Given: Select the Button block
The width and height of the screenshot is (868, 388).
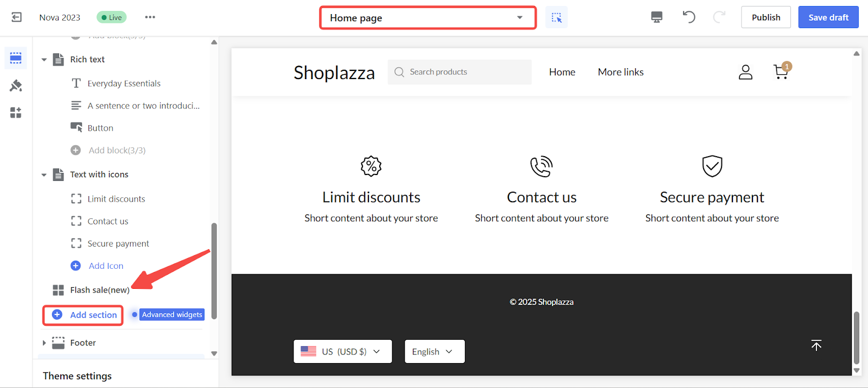Looking at the screenshot, I should coord(100,128).
